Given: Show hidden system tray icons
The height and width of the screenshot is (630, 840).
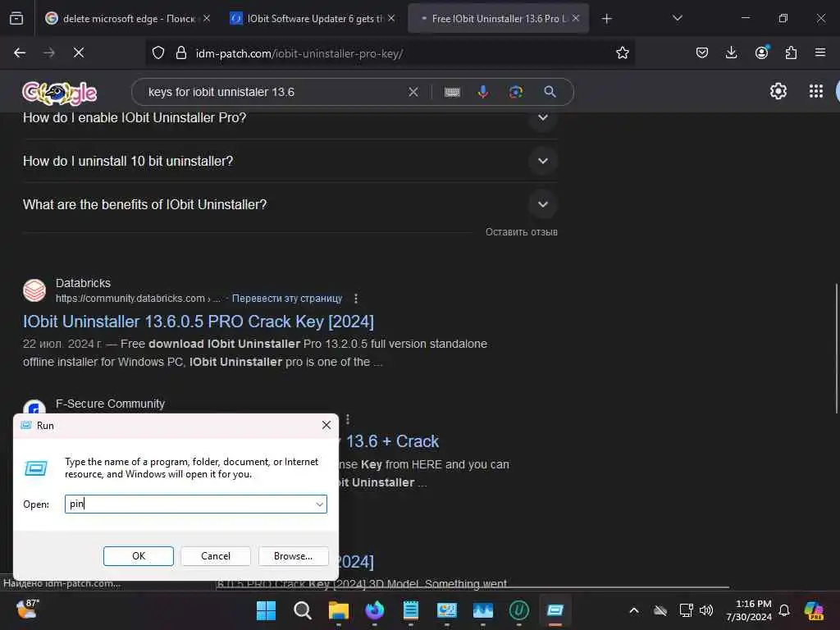Looking at the screenshot, I should click(634, 610).
